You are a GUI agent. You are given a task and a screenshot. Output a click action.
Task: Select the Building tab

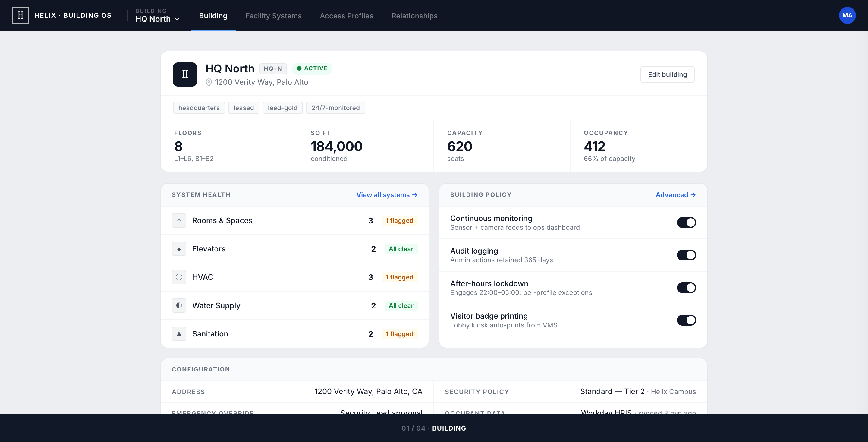213,16
